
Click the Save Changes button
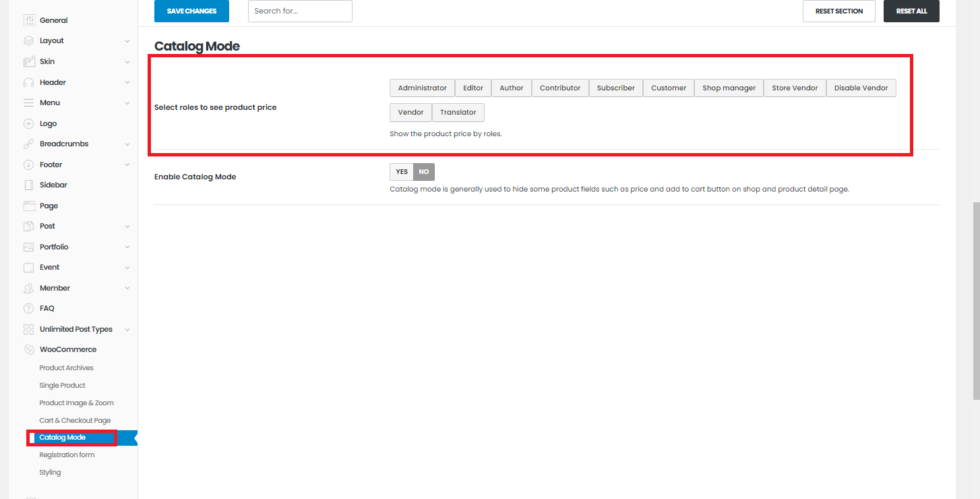pyautogui.click(x=191, y=11)
